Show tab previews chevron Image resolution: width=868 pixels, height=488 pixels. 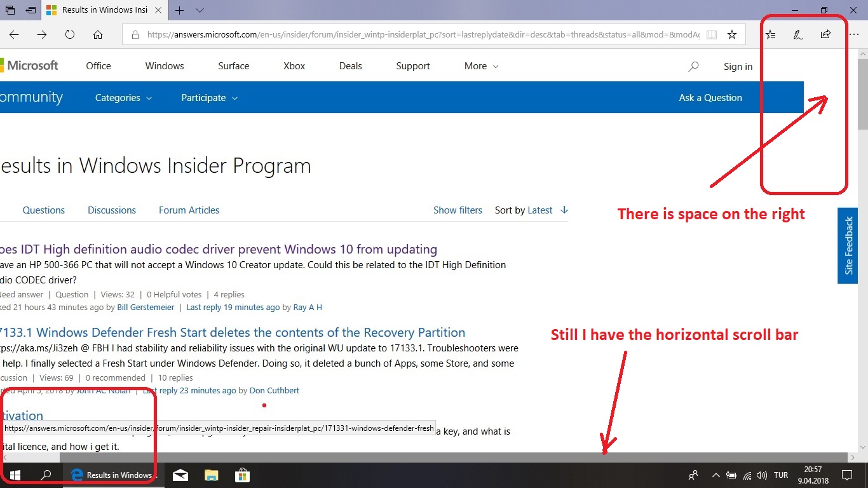click(x=200, y=10)
